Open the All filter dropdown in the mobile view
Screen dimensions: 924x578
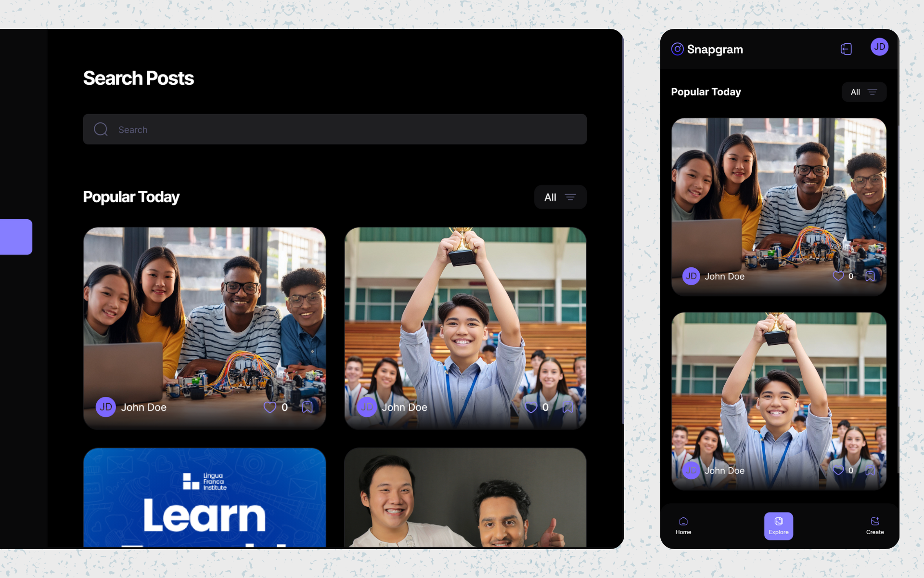coord(864,92)
